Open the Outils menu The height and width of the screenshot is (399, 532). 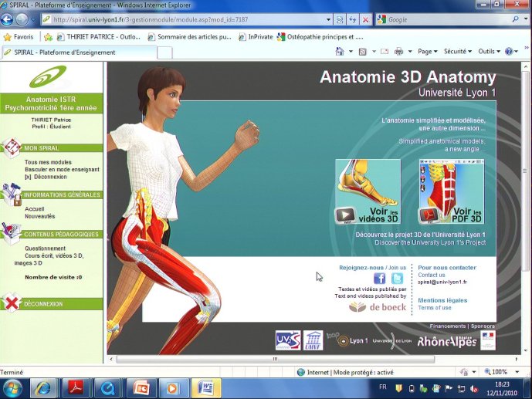point(489,52)
